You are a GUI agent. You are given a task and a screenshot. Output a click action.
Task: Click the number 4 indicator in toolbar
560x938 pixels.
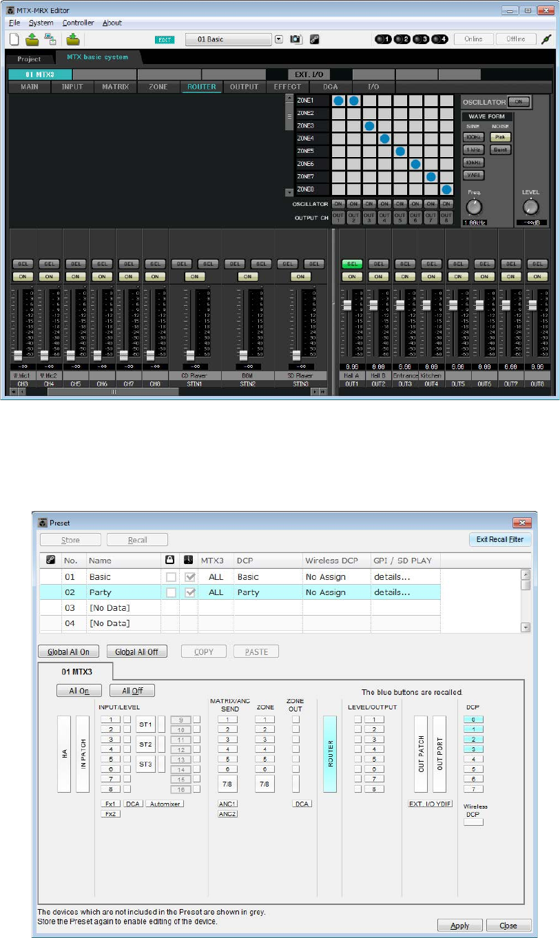[x=441, y=39]
